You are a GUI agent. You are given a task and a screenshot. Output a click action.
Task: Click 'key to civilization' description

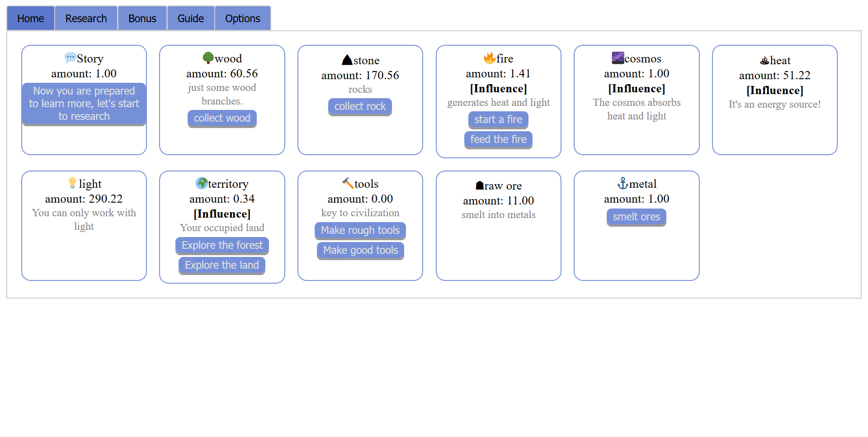point(360,213)
